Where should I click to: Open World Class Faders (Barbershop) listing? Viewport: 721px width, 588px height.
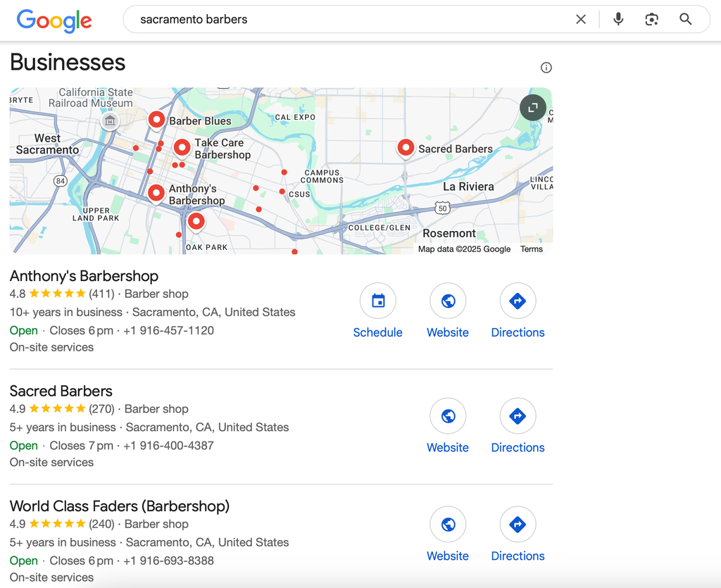coord(120,506)
